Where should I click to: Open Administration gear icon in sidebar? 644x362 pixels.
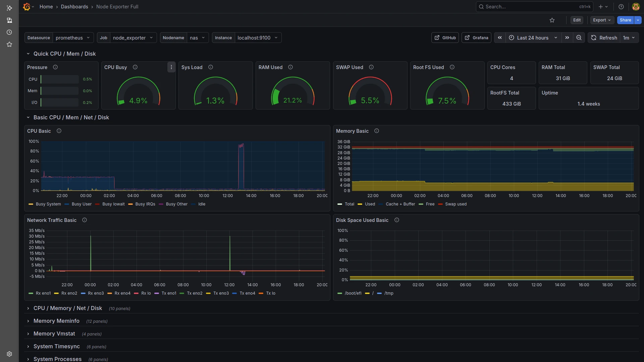coord(9,354)
